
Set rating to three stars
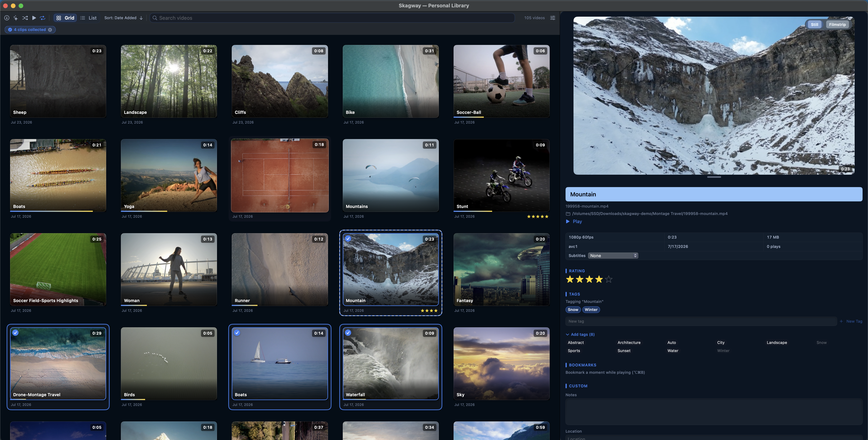tap(589, 279)
